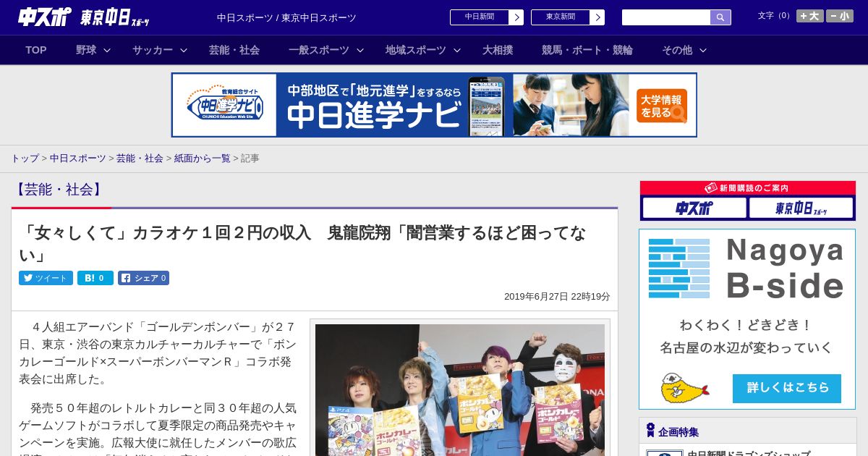Click the Tokyo Chunichi Sports logo

coord(115,17)
